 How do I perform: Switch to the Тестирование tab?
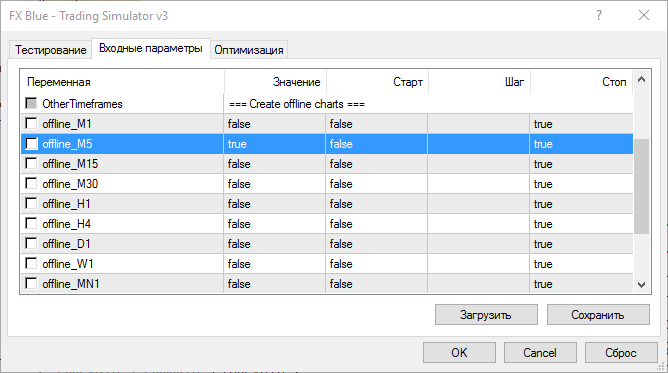[x=50, y=50]
